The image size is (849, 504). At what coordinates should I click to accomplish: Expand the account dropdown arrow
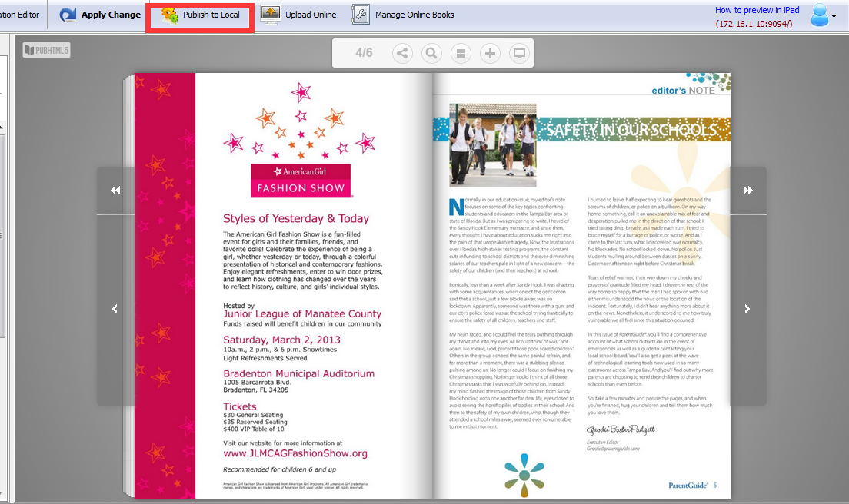coord(834,15)
